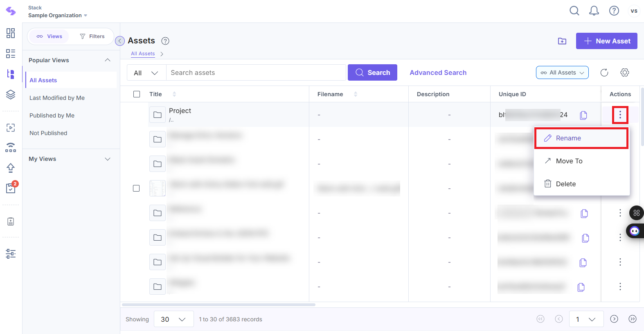Choose Delete in the context menu
Image resolution: width=644 pixels, height=334 pixels.
(x=581, y=184)
